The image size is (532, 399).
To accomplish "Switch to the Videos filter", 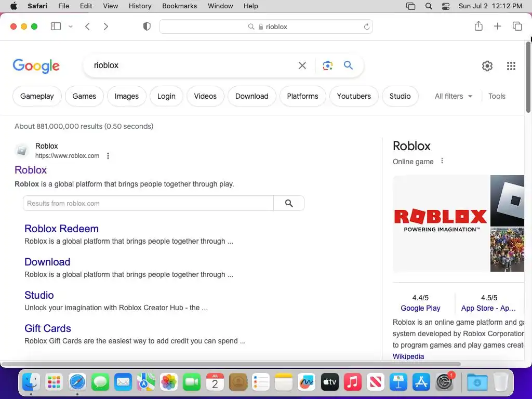I will [205, 96].
